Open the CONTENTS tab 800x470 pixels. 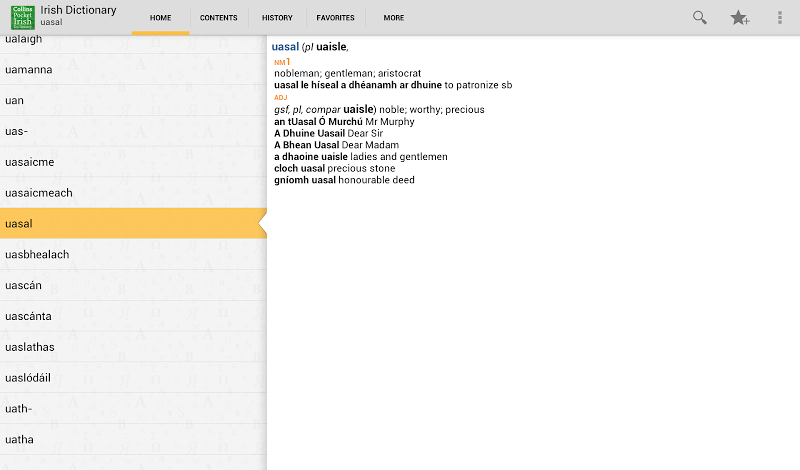coord(218,18)
